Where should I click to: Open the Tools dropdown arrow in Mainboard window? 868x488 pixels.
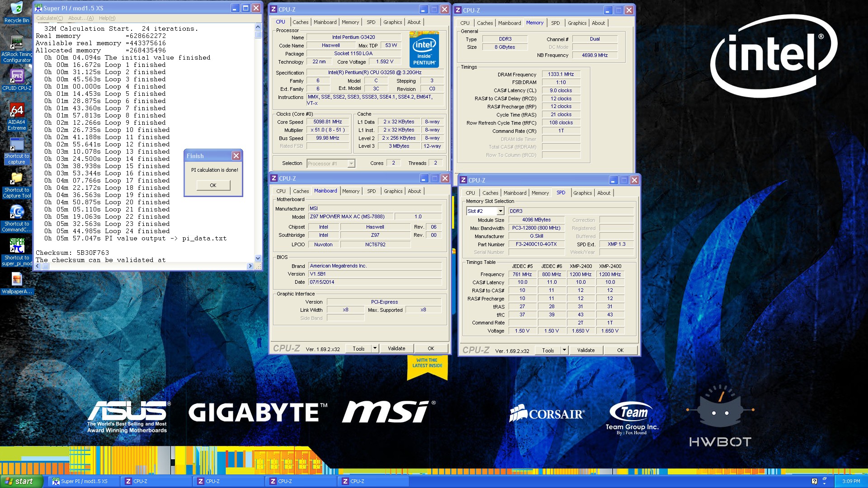tap(374, 348)
